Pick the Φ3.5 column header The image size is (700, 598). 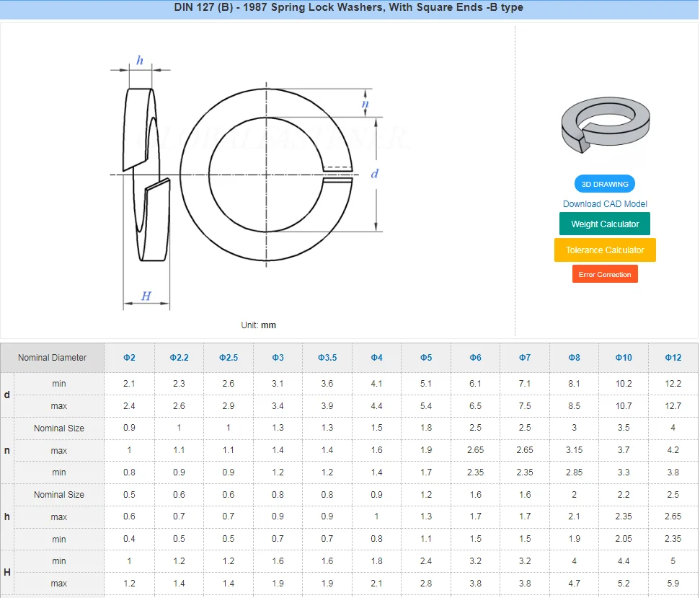327,358
